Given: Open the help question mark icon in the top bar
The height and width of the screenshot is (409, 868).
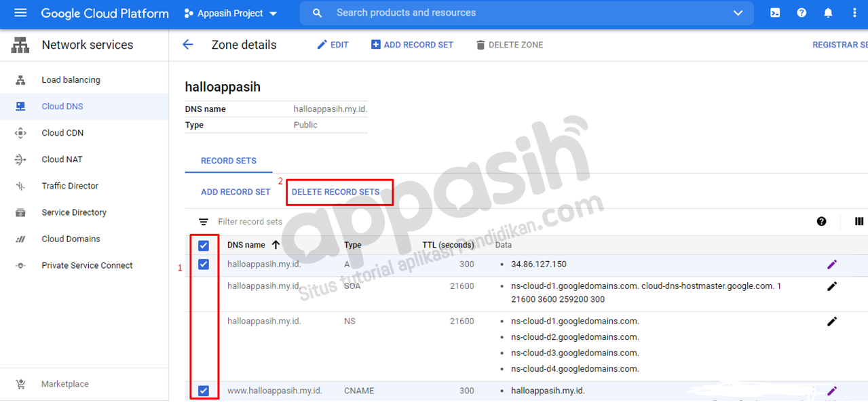Looking at the screenshot, I should tap(801, 13).
